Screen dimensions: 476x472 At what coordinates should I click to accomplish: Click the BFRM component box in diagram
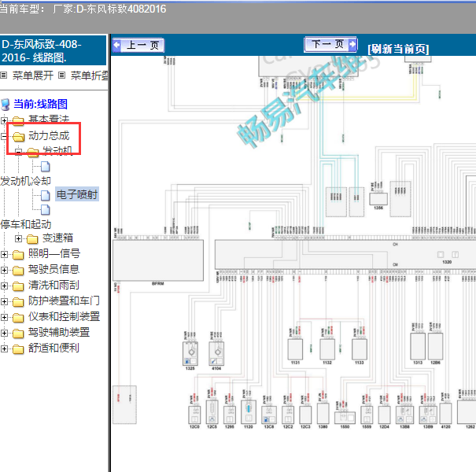[158, 260]
